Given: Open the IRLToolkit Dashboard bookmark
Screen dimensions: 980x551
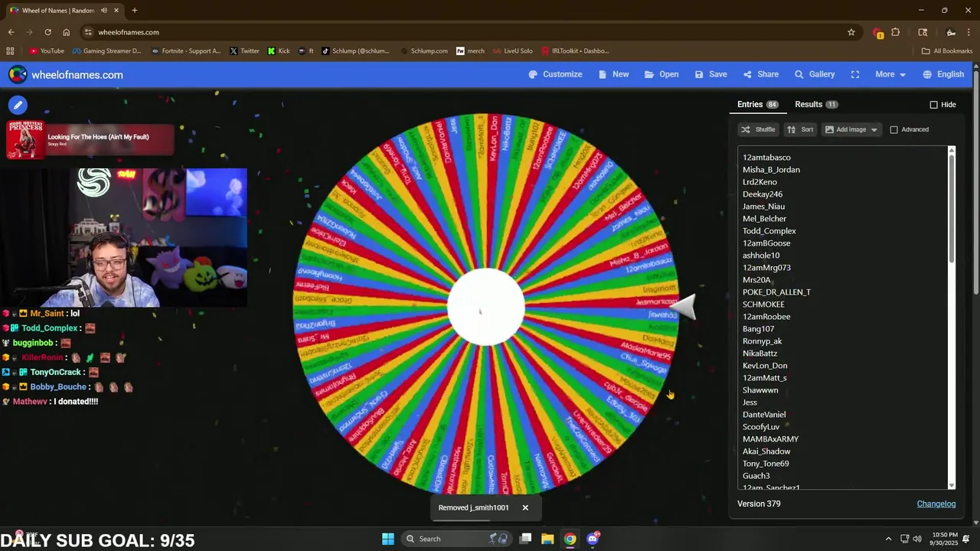Looking at the screenshot, I should coord(574,51).
